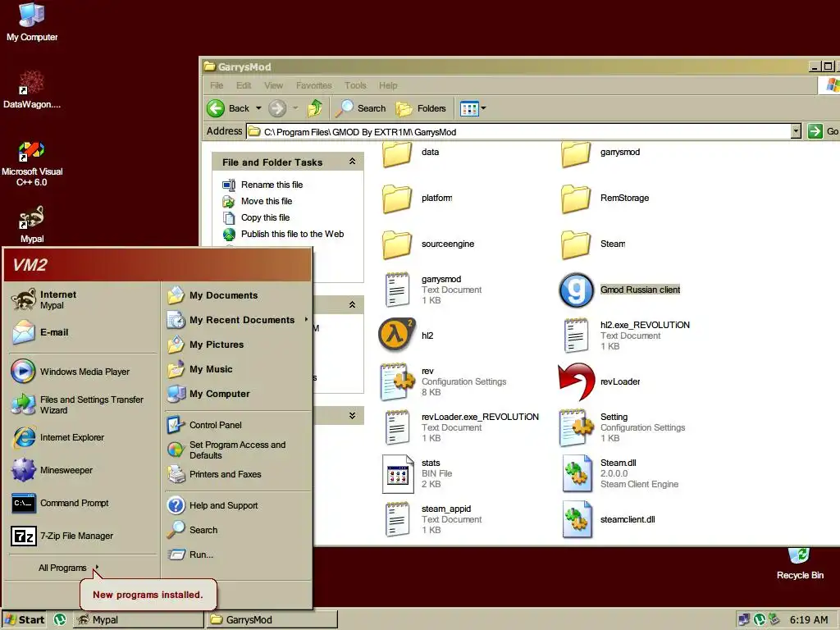Click the uTorrent quick launch icon

60,620
